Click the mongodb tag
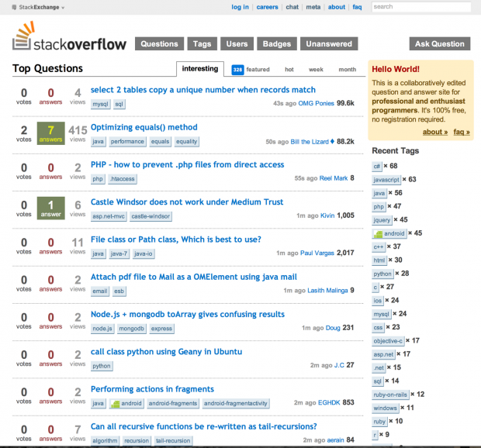The height and width of the screenshot is (448, 481). click(x=132, y=329)
